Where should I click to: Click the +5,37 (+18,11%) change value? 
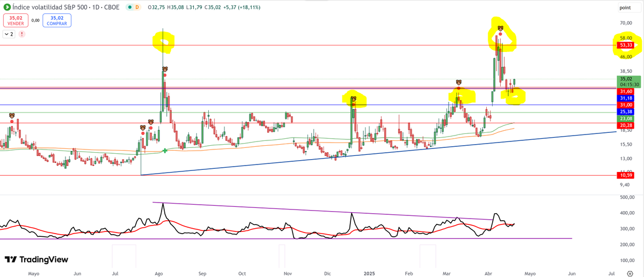coord(242,8)
